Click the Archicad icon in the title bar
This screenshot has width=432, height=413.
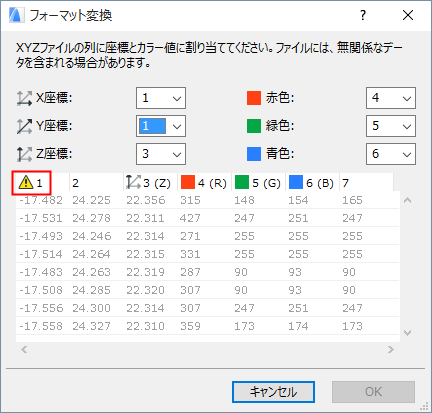(16, 15)
